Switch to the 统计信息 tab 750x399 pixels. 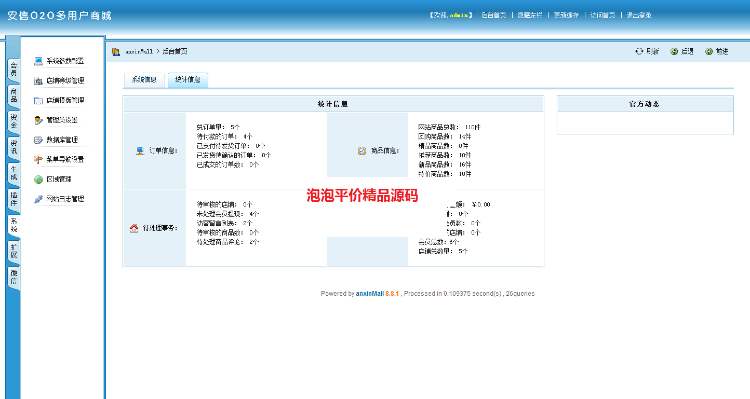[188, 80]
